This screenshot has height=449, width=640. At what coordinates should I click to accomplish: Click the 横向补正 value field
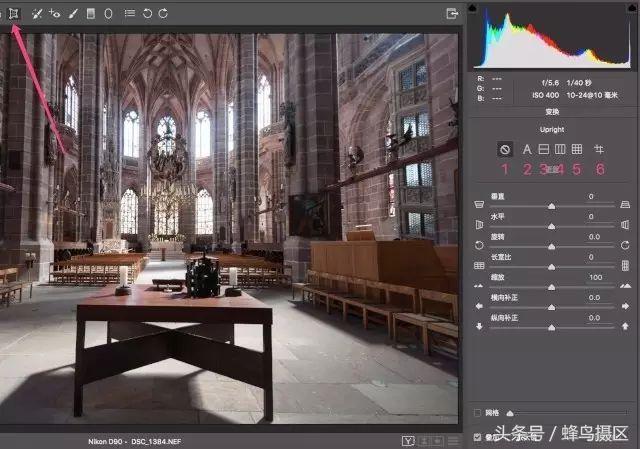[x=597, y=298]
